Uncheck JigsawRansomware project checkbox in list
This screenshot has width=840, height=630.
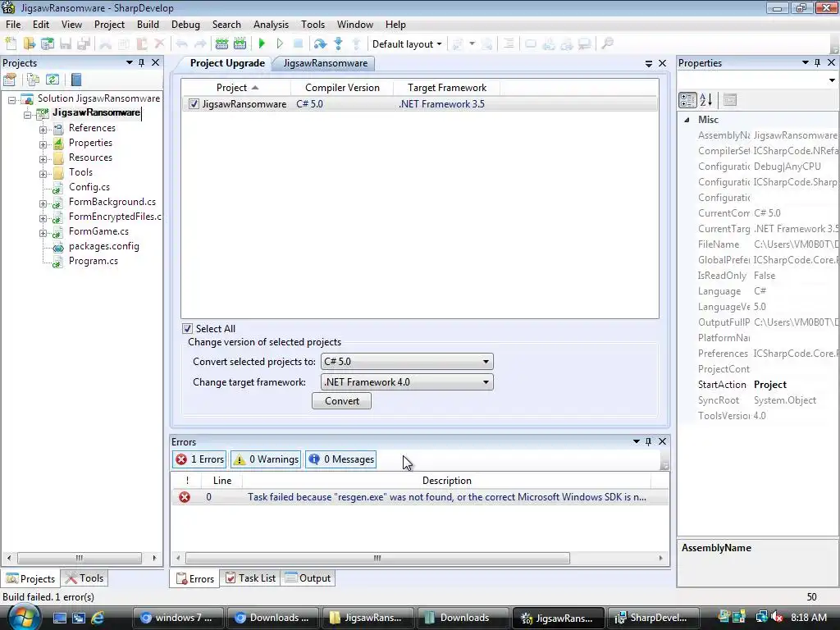[x=194, y=104]
